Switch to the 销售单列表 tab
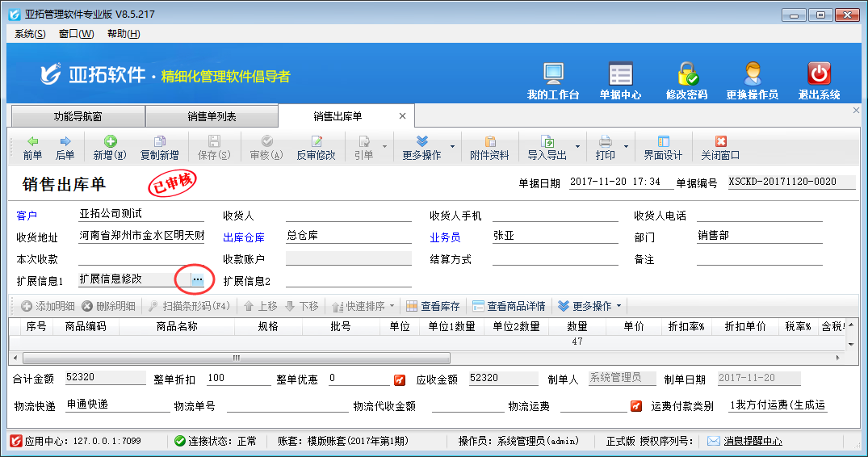Image resolution: width=868 pixels, height=457 pixels. 212,116
